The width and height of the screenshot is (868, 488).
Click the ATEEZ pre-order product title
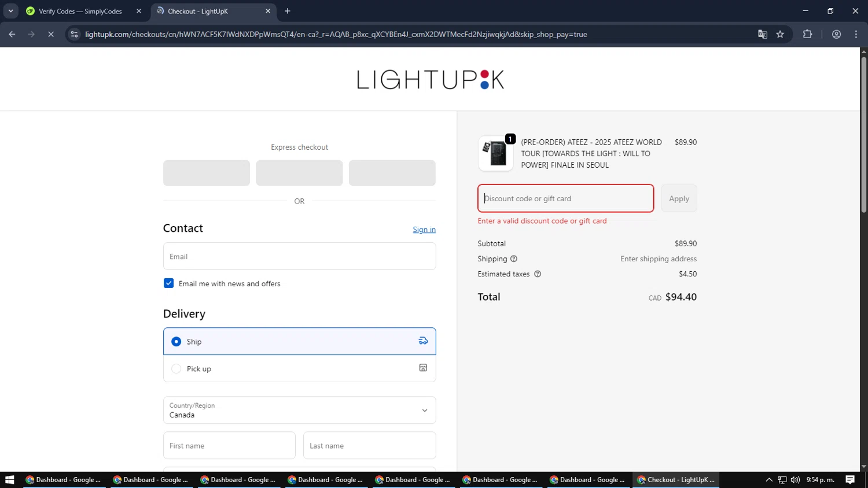pyautogui.click(x=591, y=154)
